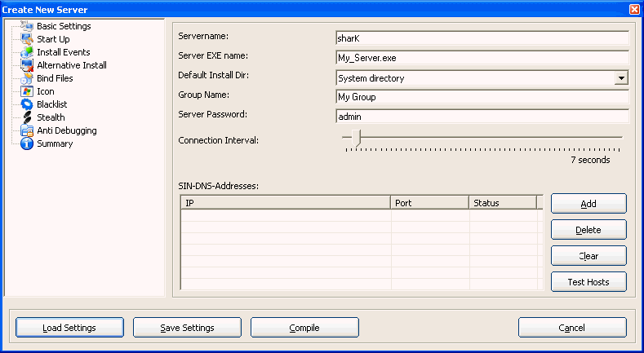Expand the Default Install Dir dropdown

[621, 77]
